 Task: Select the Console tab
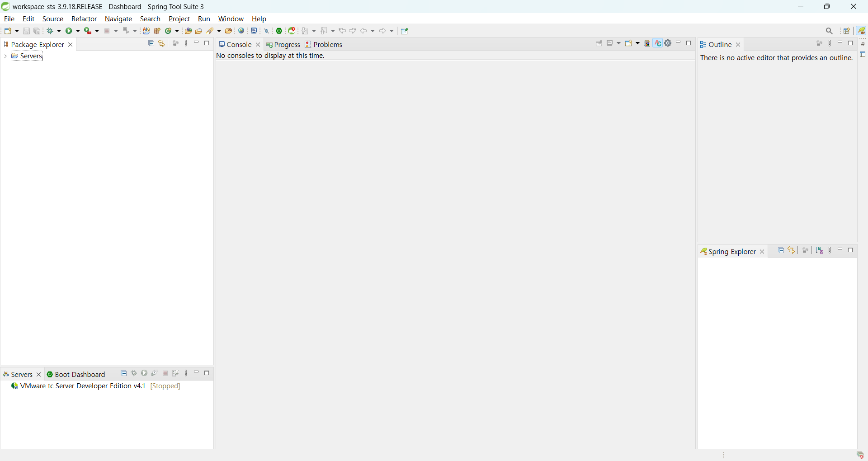pyautogui.click(x=236, y=45)
